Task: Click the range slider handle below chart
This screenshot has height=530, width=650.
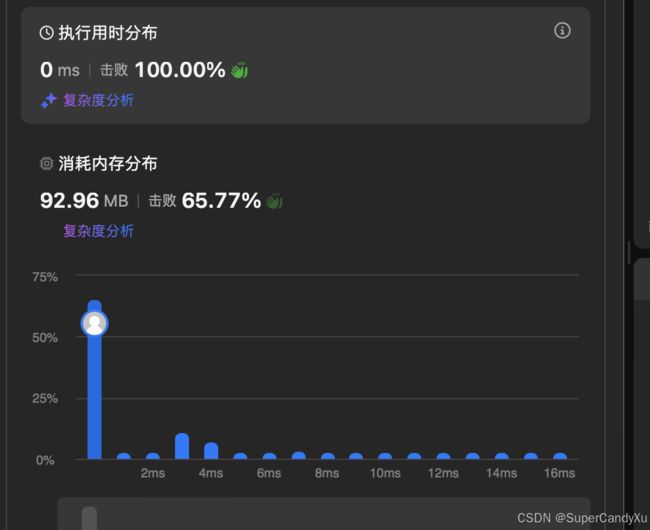Action: pyautogui.click(x=89, y=518)
